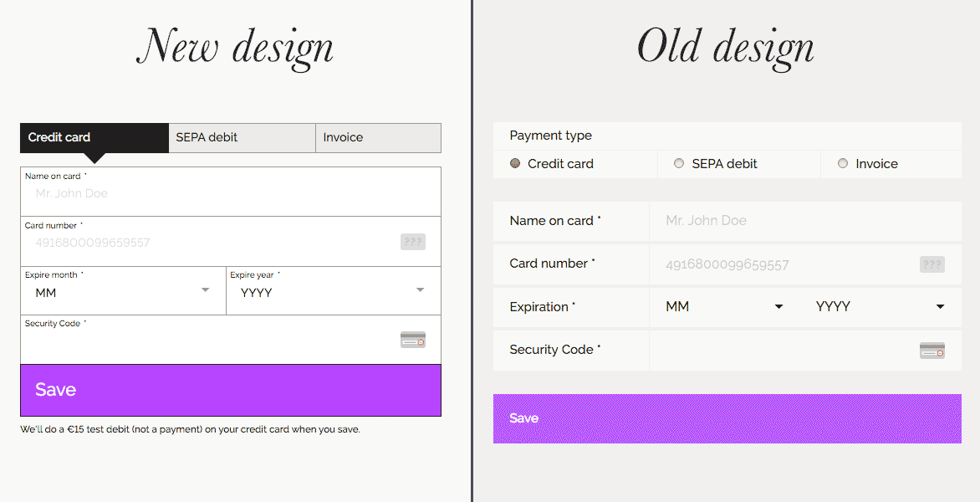The image size is (980, 502).
Task: Select the Invoice radio button
Action: point(843,163)
